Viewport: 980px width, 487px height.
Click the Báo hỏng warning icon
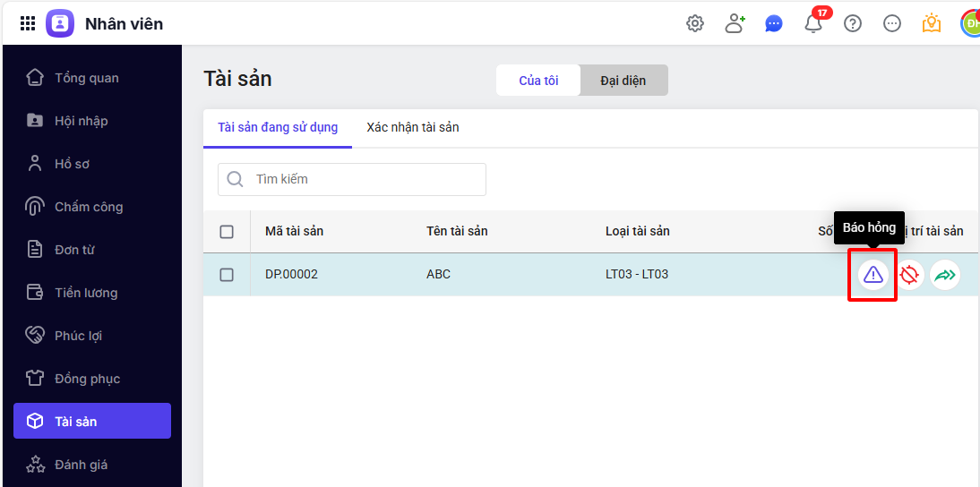(873, 274)
